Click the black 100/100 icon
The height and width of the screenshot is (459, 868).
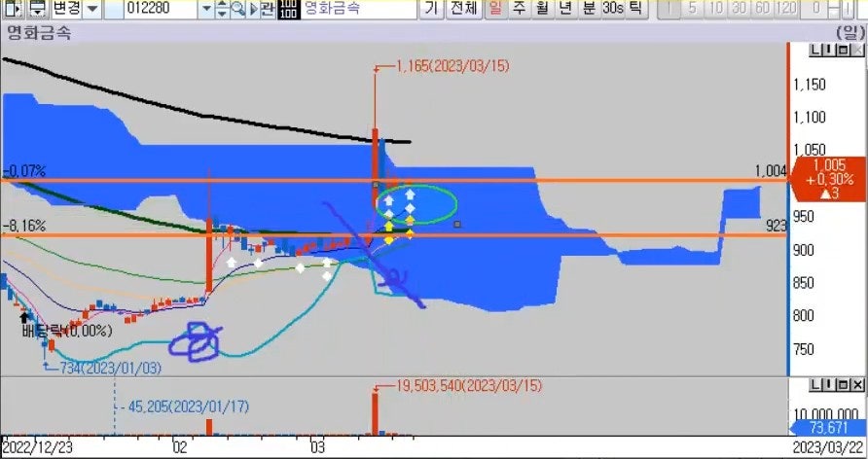point(288,9)
